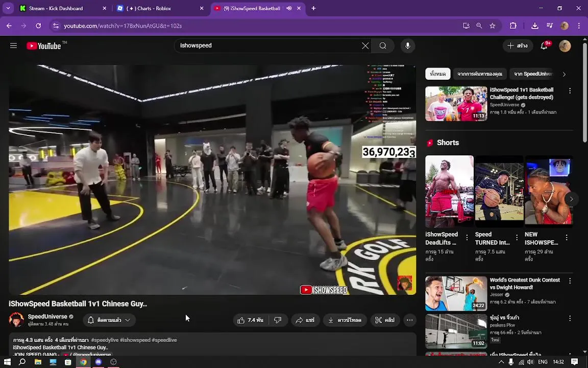Viewport: 588px width, 368px height.
Task: Focus the browser address bar URL
Action: point(122,26)
